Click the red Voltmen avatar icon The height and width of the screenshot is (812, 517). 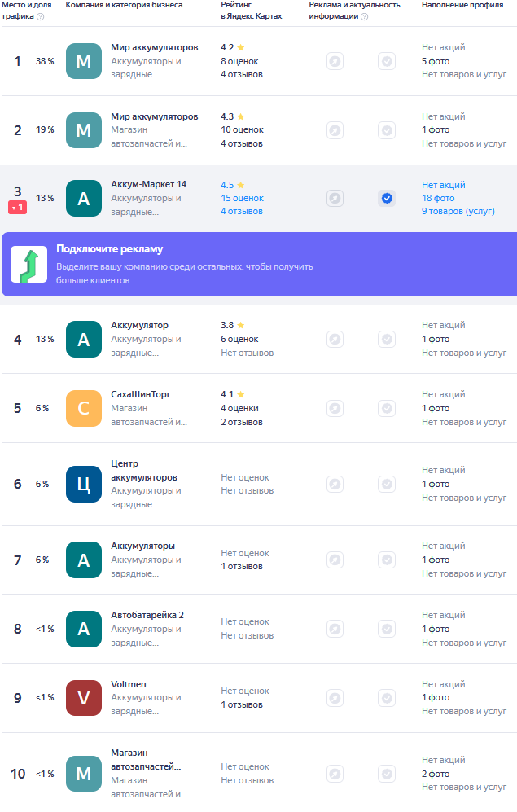point(84,698)
